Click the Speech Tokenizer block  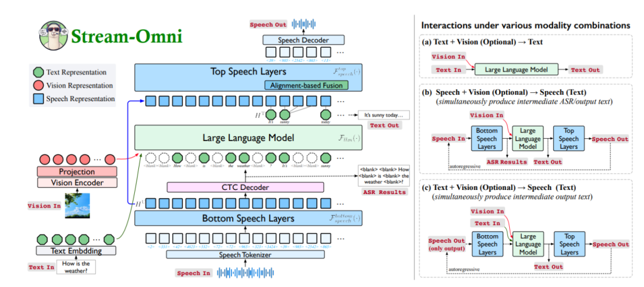pyautogui.click(x=245, y=255)
